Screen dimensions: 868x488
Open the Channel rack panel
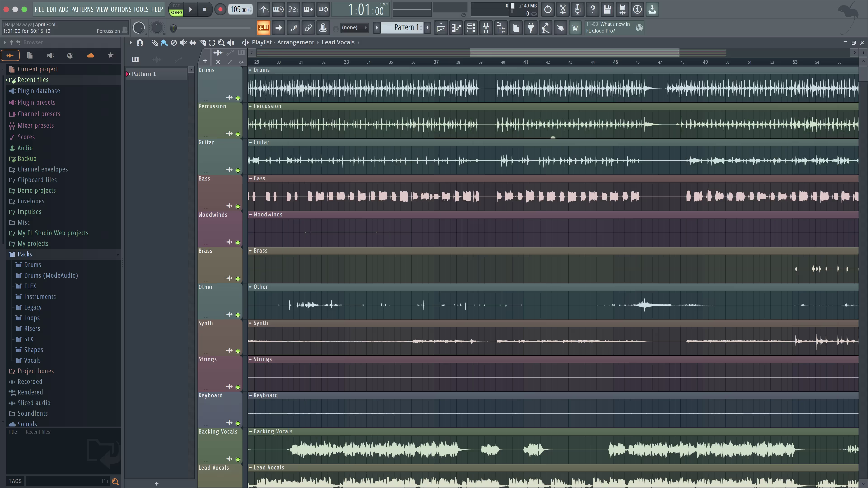click(x=471, y=28)
